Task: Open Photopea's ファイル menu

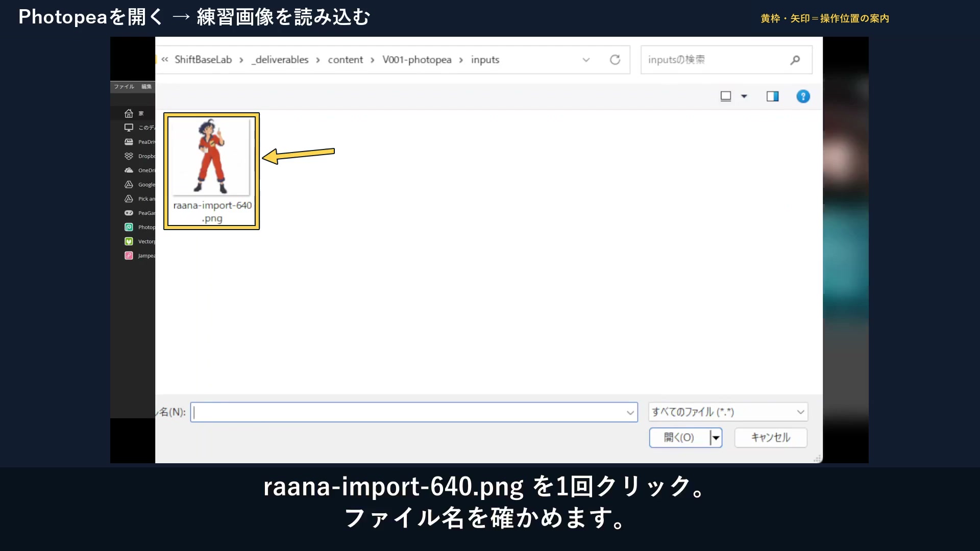Action: (124, 87)
